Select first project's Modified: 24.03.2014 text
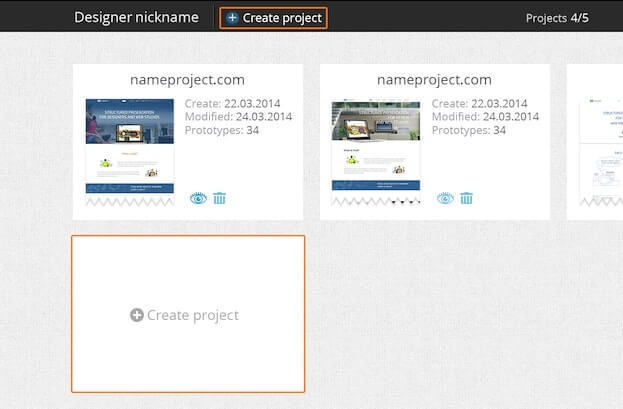The image size is (623, 409). (x=238, y=117)
